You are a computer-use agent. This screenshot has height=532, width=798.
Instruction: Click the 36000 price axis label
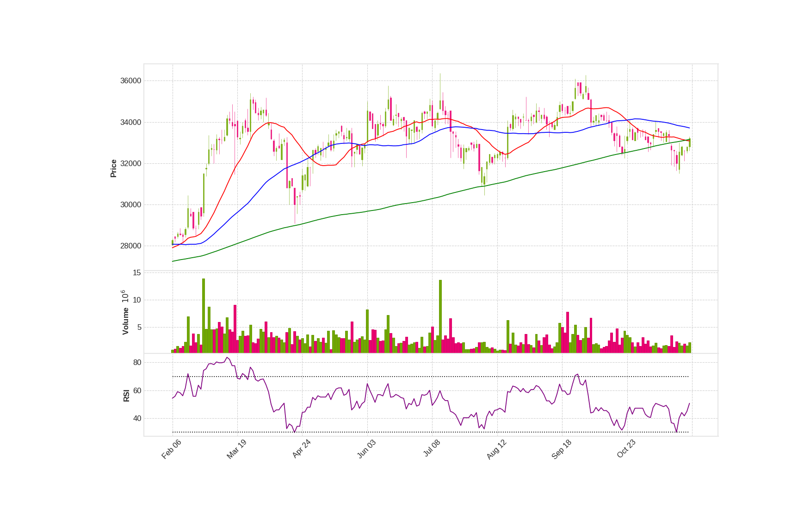tap(130, 81)
